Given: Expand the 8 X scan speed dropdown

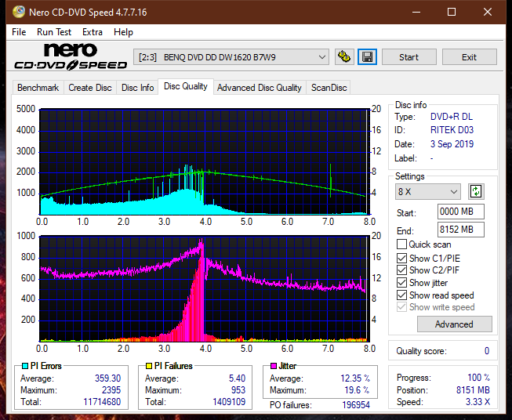Looking at the screenshot, I should tap(428, 191).
